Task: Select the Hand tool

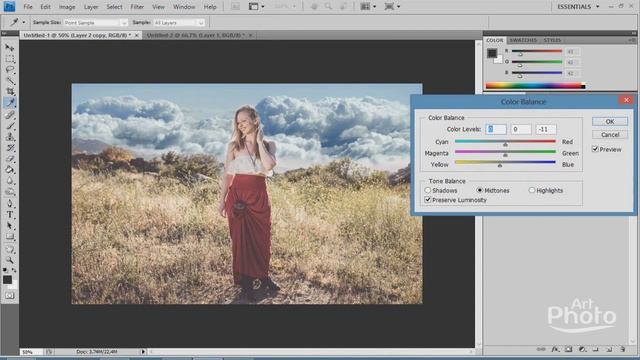Action: pyautogui.click(x=10, y=249)
